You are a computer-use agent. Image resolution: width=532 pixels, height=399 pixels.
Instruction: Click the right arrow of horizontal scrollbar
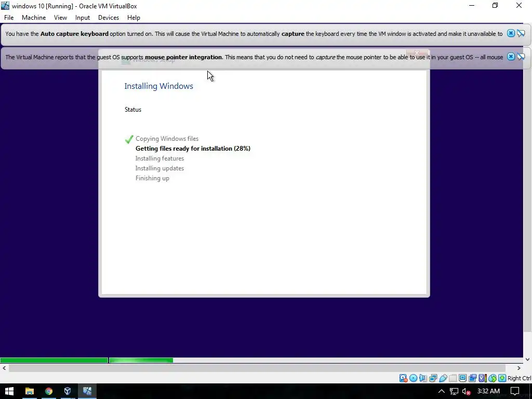tap(519, 368)
